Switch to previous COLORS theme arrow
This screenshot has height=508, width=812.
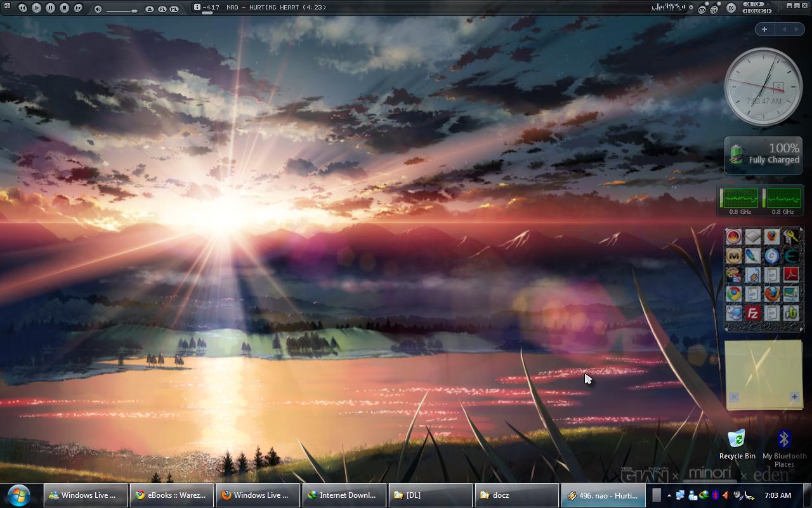point(745,11)
